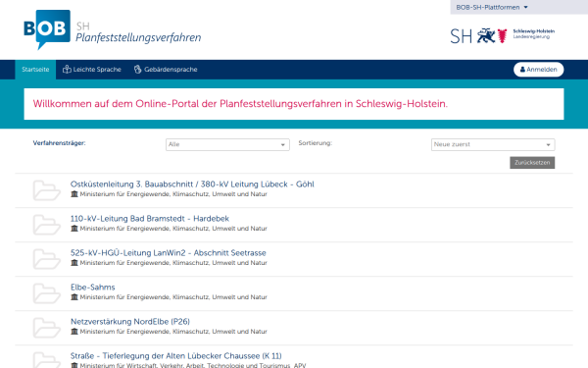
Task: Open Leichte Sprache menu item
Action: [x=92, y=70]
